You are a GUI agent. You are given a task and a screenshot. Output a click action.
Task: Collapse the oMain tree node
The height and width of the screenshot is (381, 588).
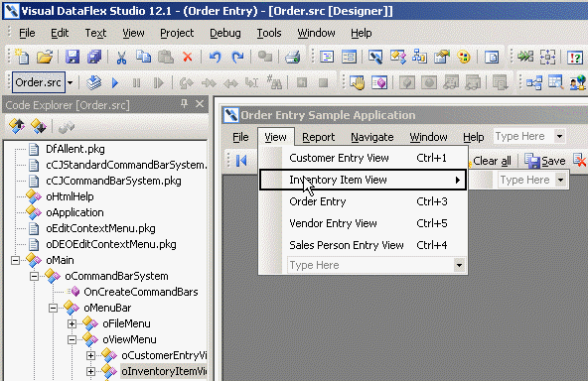[15, 260]
